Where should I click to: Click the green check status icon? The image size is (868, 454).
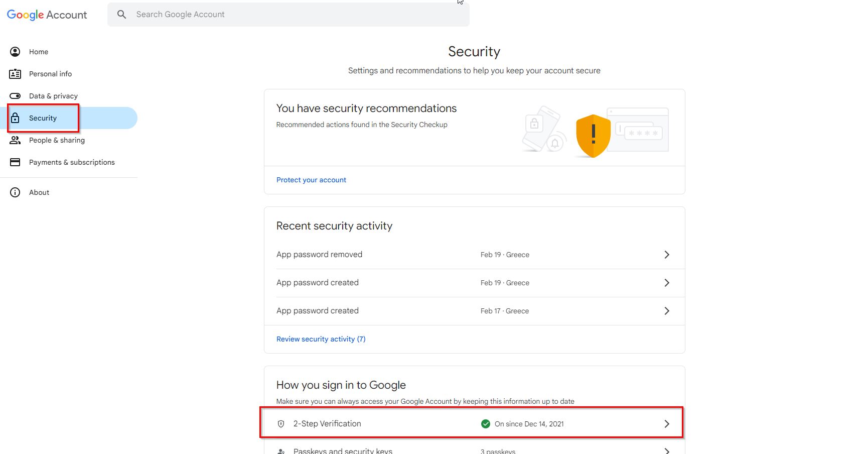pos(485,424)
